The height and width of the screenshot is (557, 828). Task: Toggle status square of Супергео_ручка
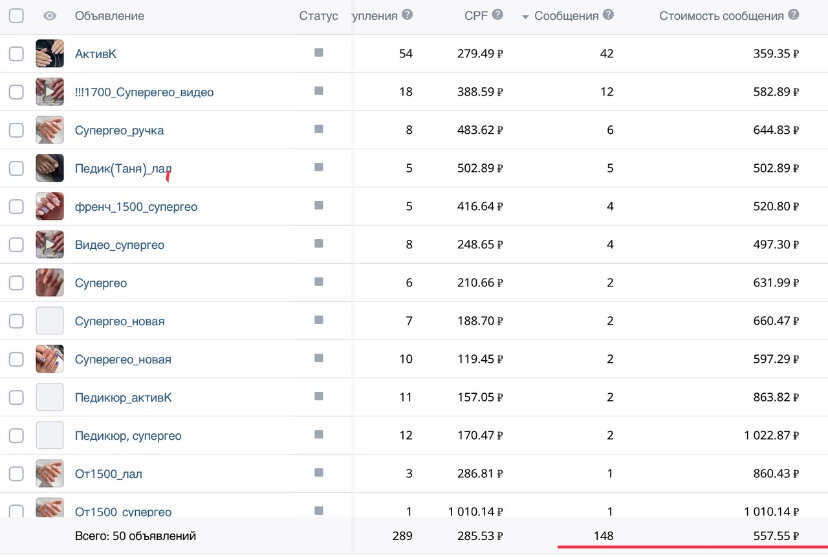pos(318,129)
